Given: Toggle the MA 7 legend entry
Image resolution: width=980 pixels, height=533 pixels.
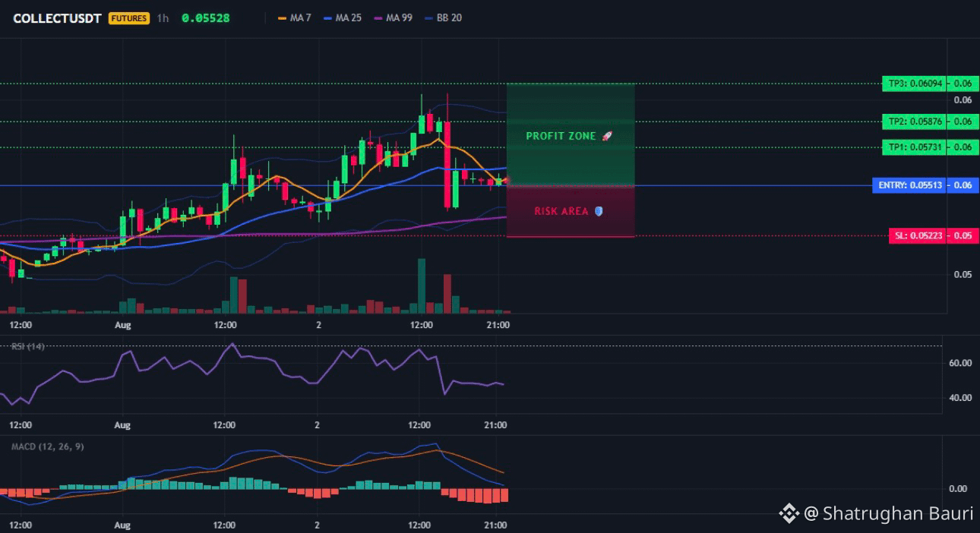Looking at the screenshot, I should [296, 17].
